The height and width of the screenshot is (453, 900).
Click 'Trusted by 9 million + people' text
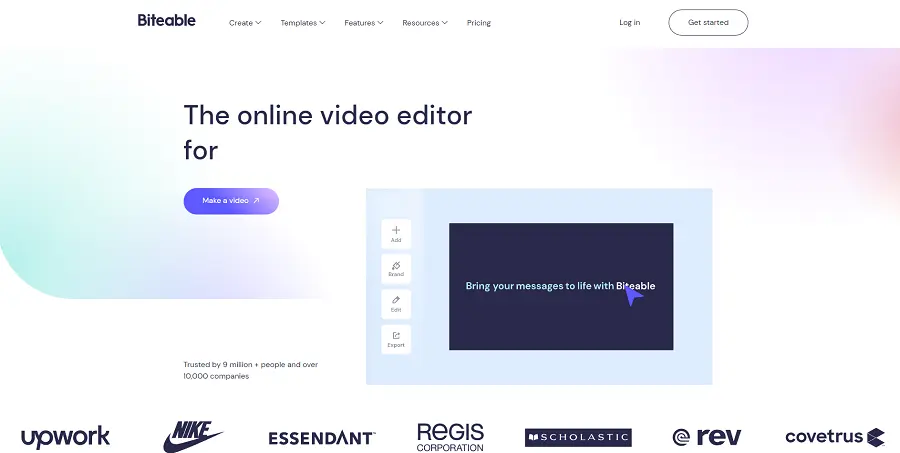click(251, 370)
